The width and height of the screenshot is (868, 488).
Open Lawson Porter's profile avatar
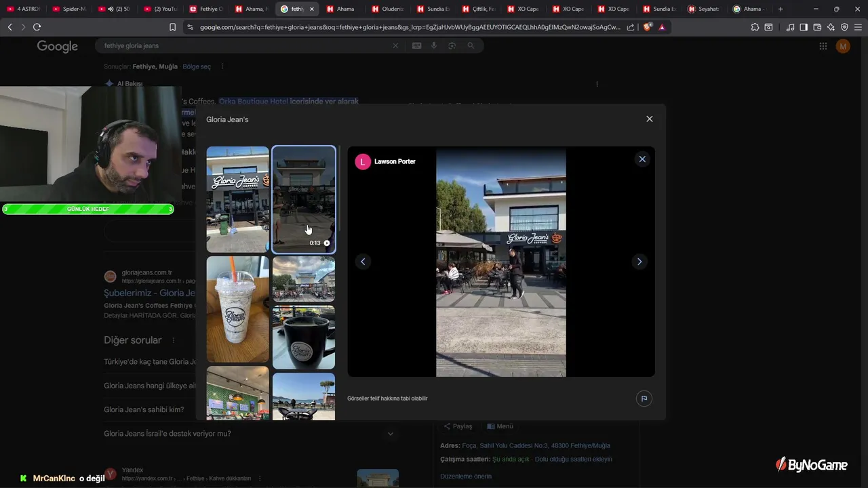pos(363,161)
